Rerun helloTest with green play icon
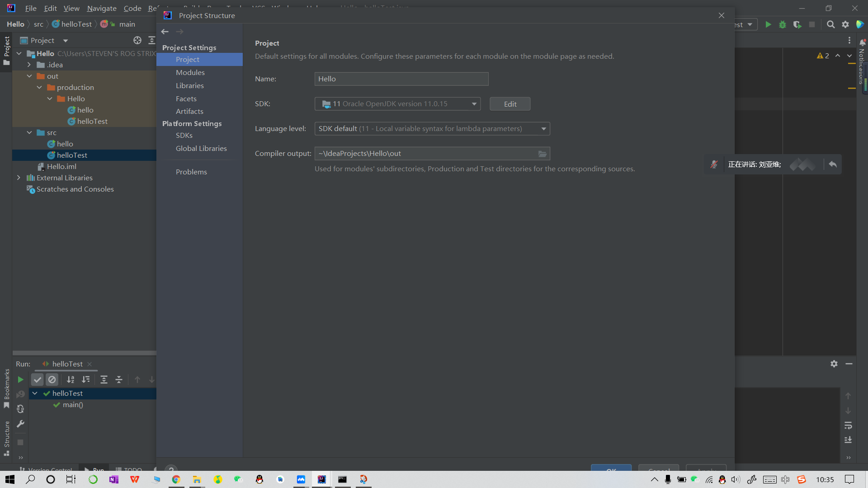The width and height of the screenshot is (868, 488). tap(20, 380)
